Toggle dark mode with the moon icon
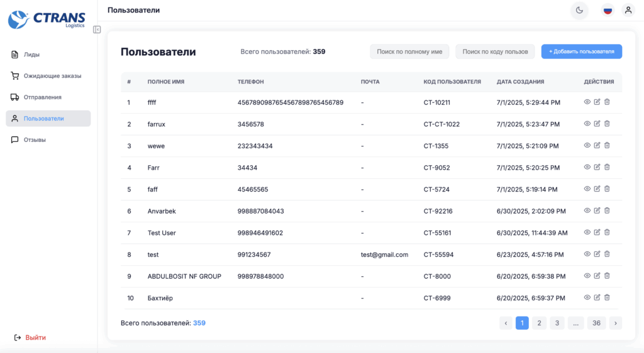Screen dimensions: 644x353 click(x=579, y=10)
